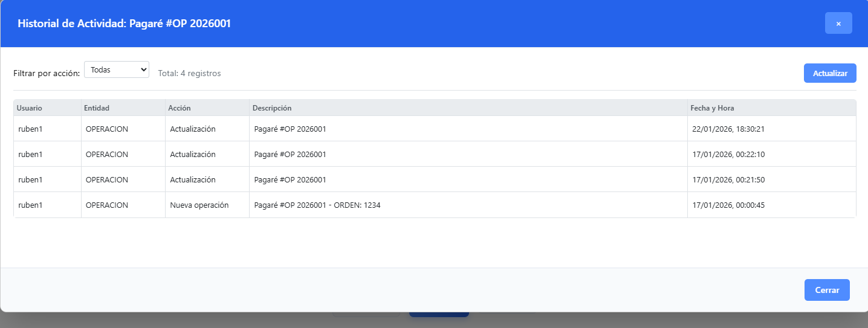Select the Acción column header
Screen dimensions: 868x328
(x=180, y=108)
